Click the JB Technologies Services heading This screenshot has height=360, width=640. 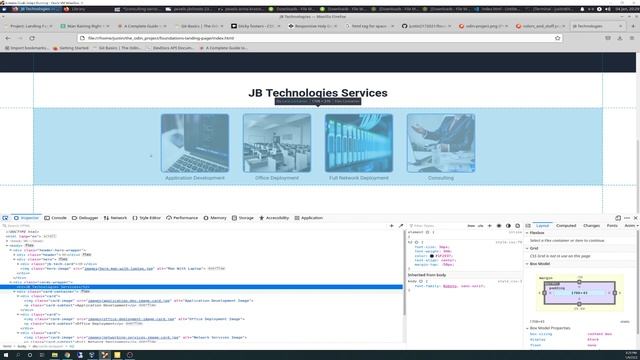pos(318,93)
